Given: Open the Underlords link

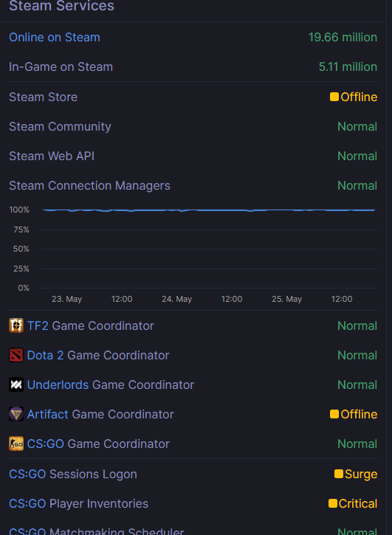Looking at the screenshot, I should (x=58, y=384).
